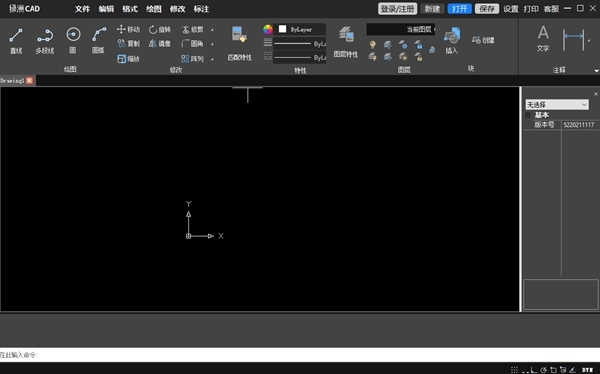600x374 pixels.
Task: Activate the Fillet (圆角) tool
Action: (x=192, y=44)
